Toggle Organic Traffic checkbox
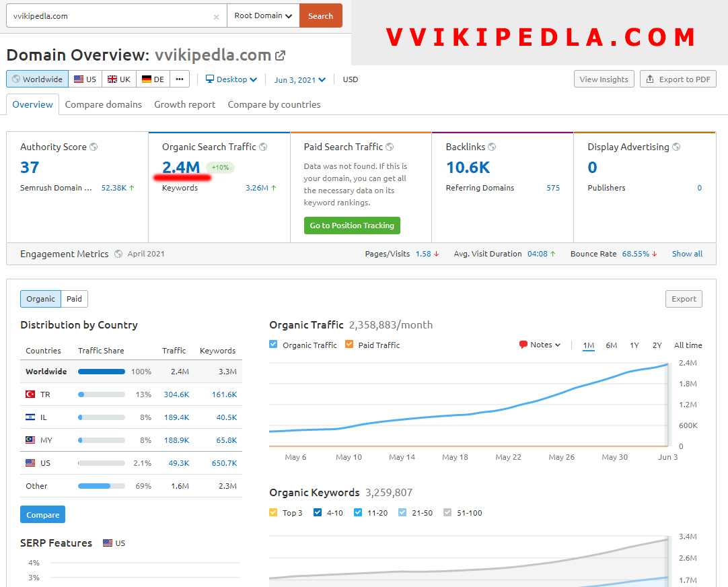 pyautogui.click(x=273, y=344)
